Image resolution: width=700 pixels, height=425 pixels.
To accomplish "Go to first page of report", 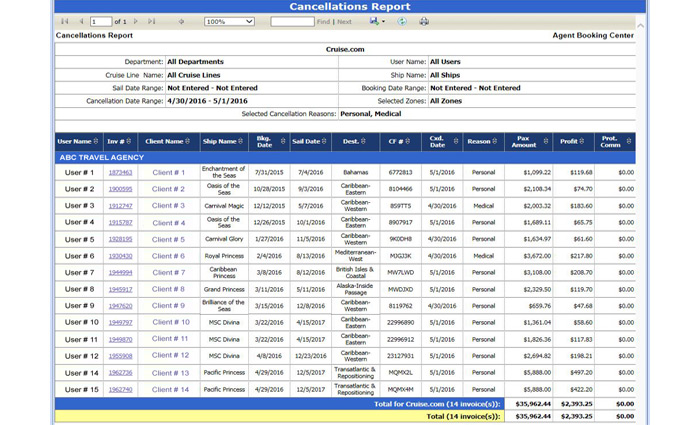I will [65, 21].
